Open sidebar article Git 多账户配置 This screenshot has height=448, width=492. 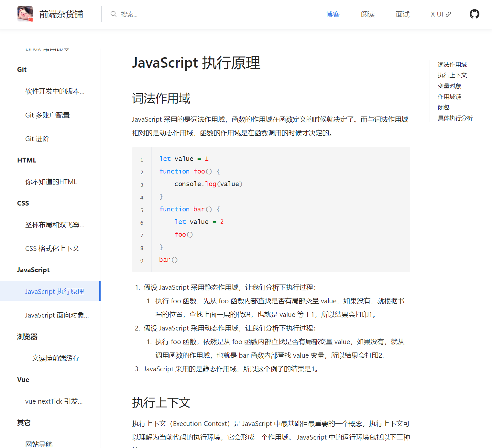click(47, 115)
